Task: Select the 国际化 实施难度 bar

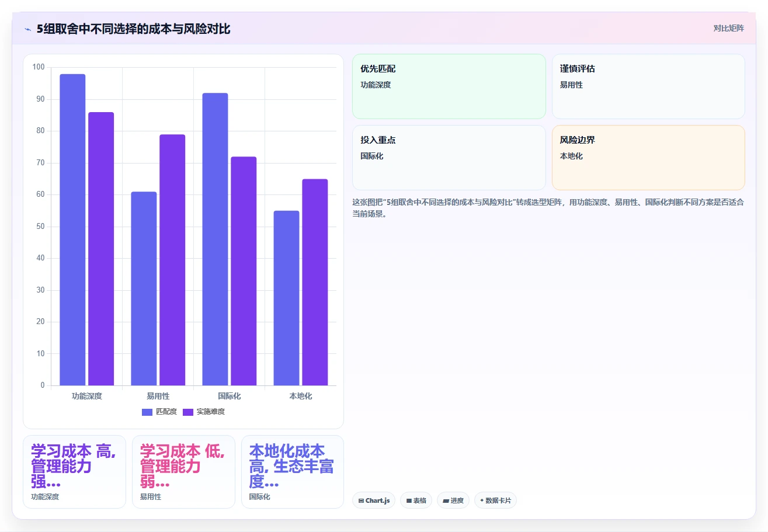Action: click(x=244, y=271)
